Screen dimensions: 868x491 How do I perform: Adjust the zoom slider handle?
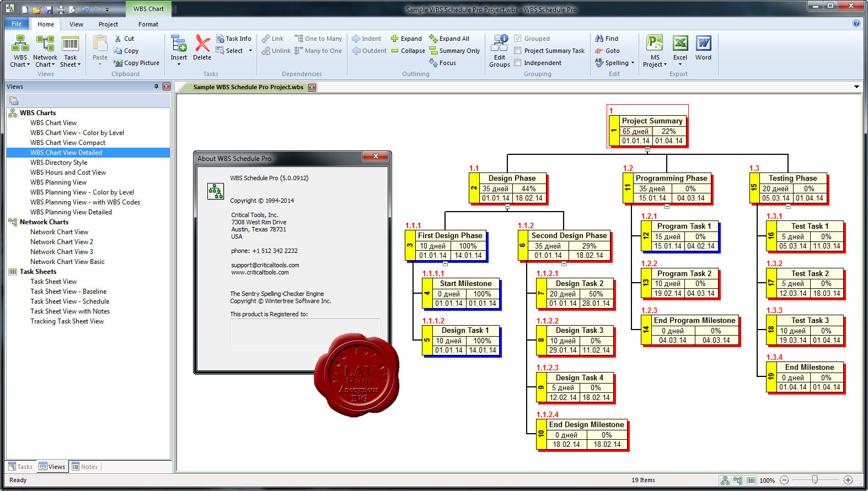tap(815, 479)
